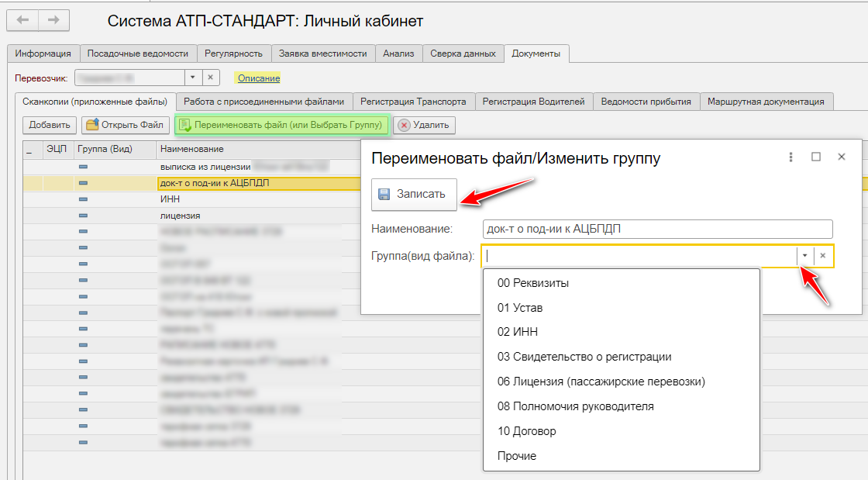868x480 pixels.
Task: Click the forward navigation arrow
Action: tap(53, 20)
